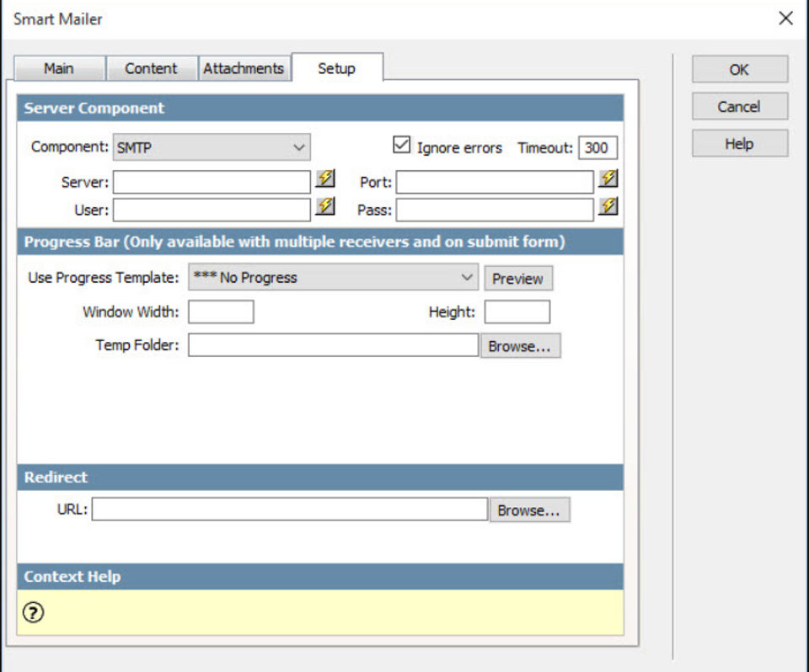The width and height of the screenshot is (809, 672).
Task: Browse for the Temp Folder
Action: pos(520,346)
